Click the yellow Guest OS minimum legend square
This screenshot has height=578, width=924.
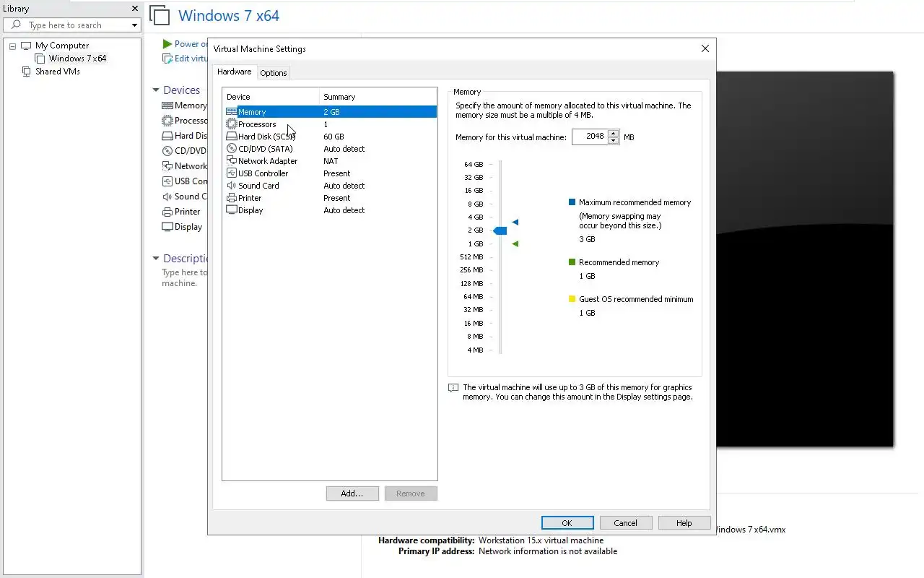tap(572, 299)
